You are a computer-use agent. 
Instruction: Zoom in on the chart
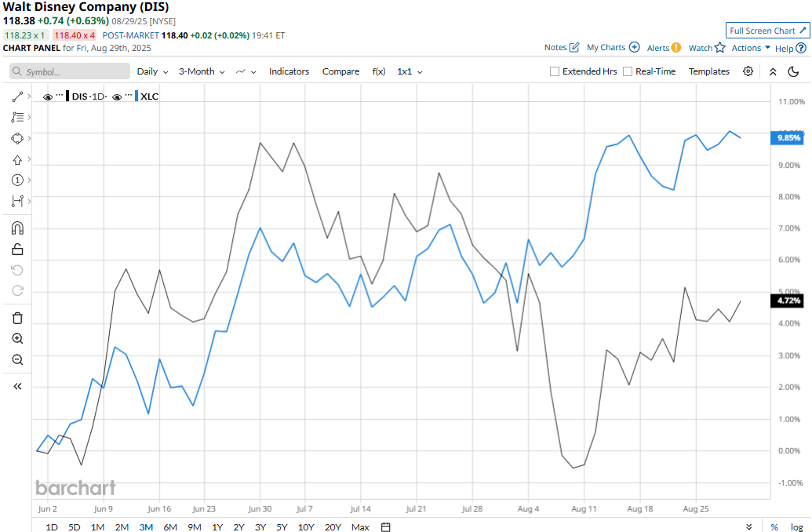pos(17,339)
